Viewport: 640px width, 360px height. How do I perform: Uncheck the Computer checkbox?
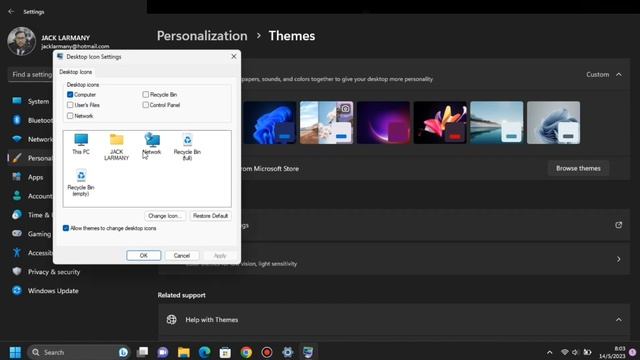(70, 94)
